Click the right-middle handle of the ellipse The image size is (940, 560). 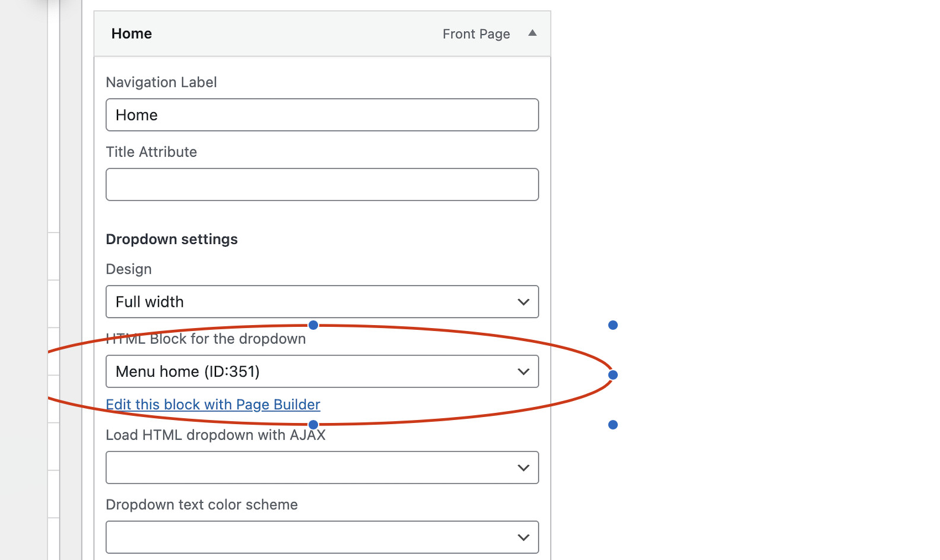tap(613, 375)
